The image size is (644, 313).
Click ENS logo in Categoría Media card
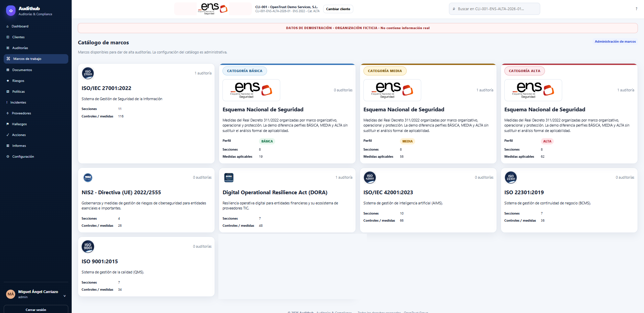pos(392,90)
